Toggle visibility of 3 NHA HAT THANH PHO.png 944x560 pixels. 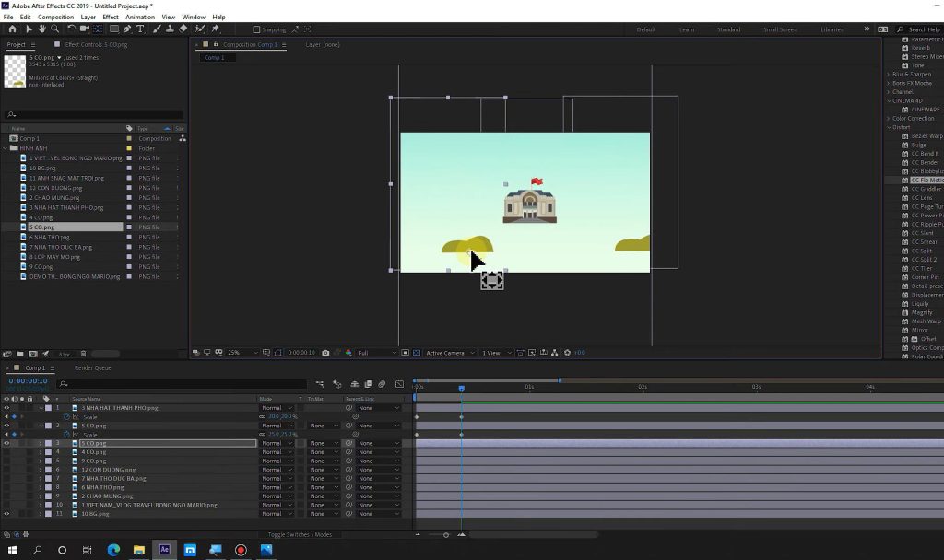pyautogui.click(x=6, y=407)
